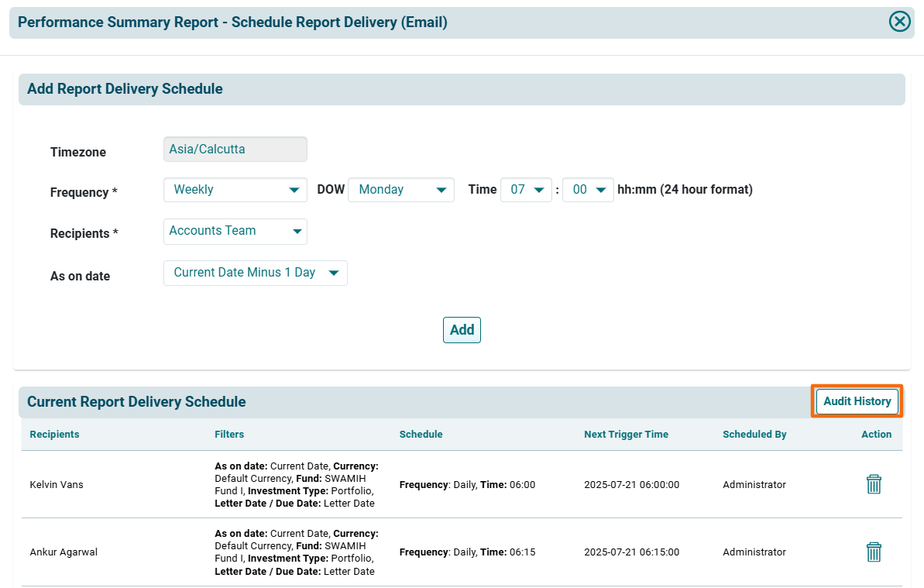924x588 pixels.
Task: Open the Frequency dropdown set to Weekly
Action: click(235, 190)
